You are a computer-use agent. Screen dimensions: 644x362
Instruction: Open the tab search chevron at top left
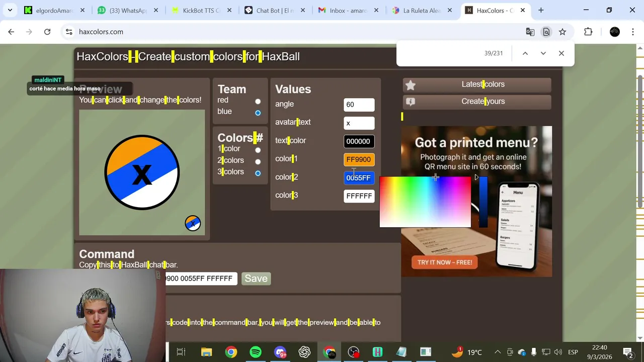pyautogui.click(x=10, y=10)
